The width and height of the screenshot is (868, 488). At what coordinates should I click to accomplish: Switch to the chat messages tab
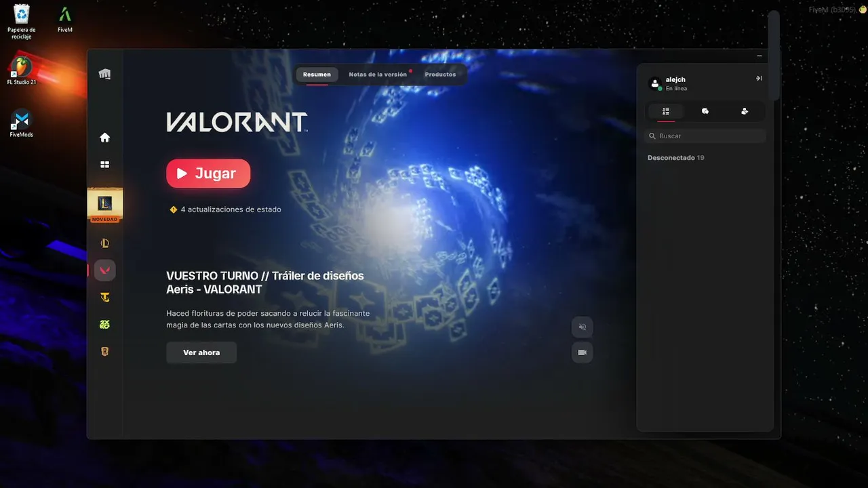705,111
